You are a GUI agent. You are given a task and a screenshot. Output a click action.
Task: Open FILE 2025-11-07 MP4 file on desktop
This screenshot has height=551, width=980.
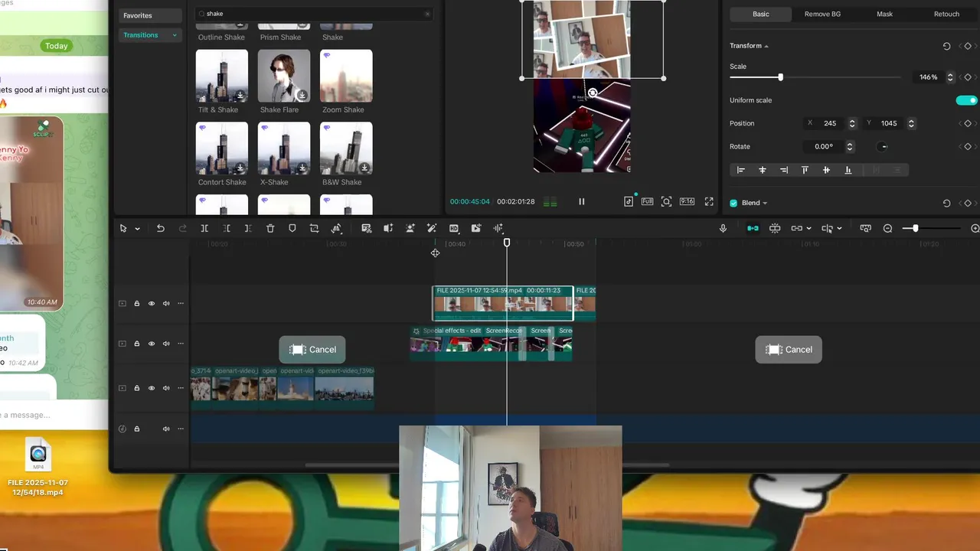(x=38, y=468)
